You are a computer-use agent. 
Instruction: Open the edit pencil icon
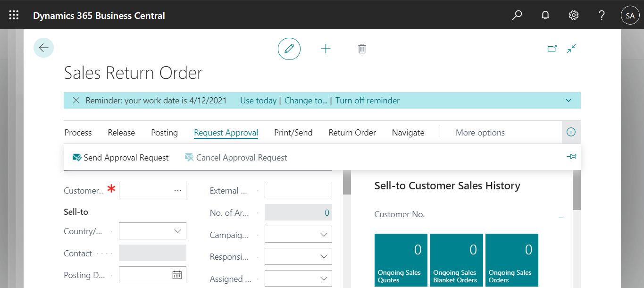[289, 49]
